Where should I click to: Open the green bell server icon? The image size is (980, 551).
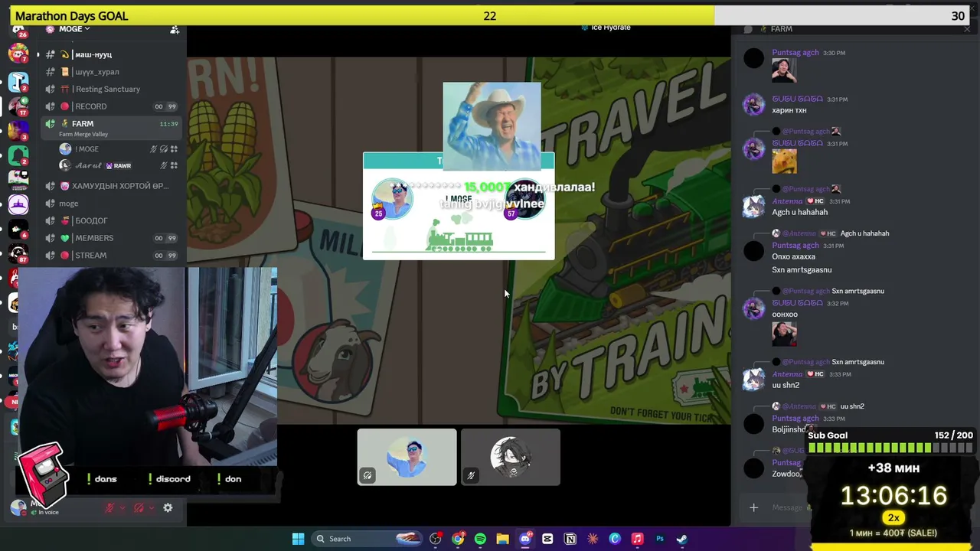pos(18,155)
